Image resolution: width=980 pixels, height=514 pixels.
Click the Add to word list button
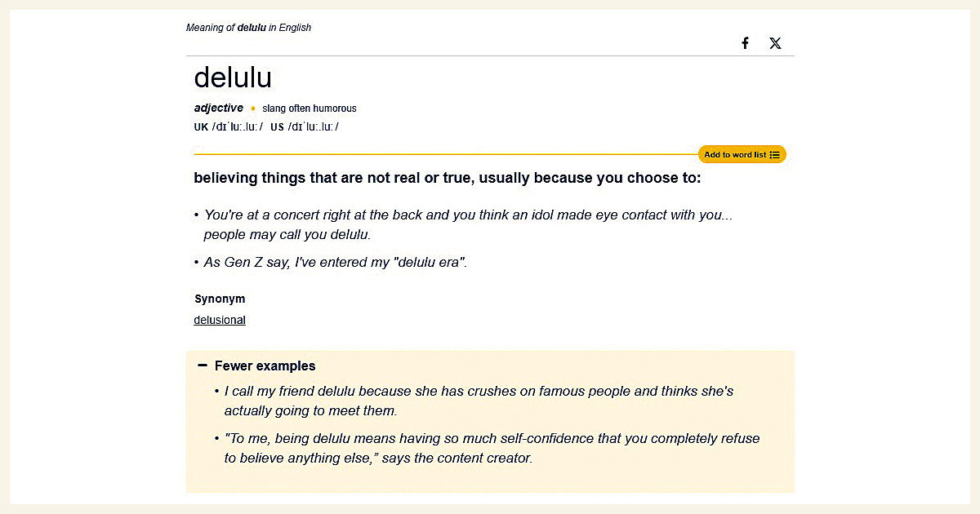pyautogui.click(x=742, y=154)
